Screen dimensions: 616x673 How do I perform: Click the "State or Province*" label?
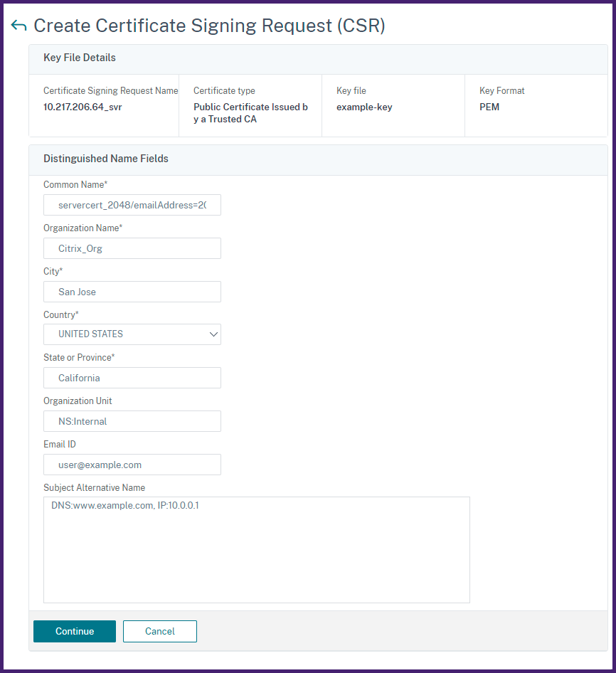pos(79,358)
